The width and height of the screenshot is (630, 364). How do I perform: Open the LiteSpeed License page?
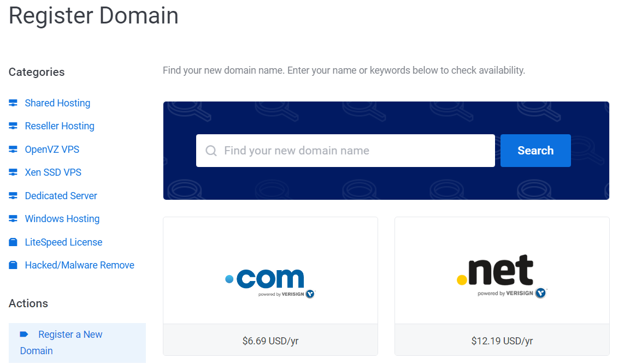(63, 242)
